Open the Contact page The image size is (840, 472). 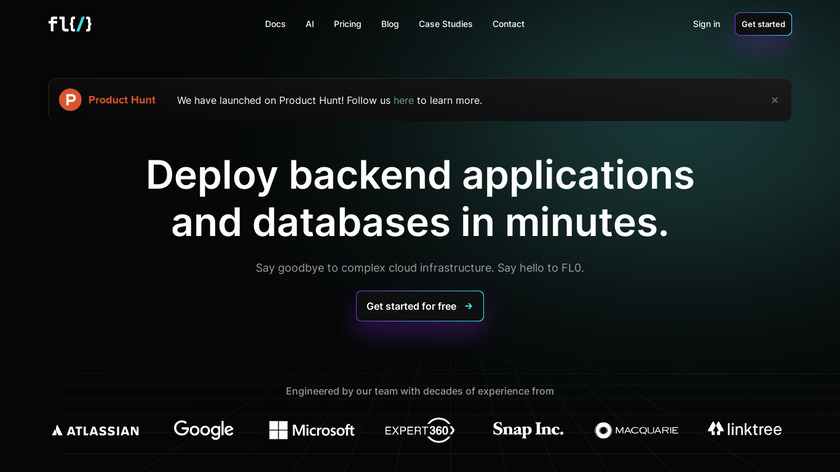tap(508, 24)
